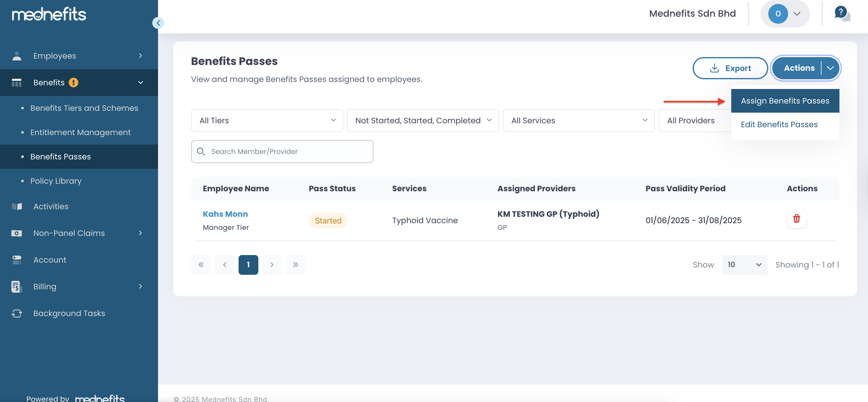
Task: Open the help chat icon
Action: pyautogui.click(x=841, y=14)
